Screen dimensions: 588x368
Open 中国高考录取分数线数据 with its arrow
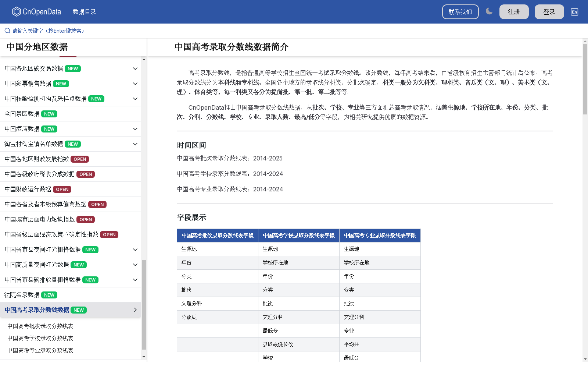tap(135, 310)
